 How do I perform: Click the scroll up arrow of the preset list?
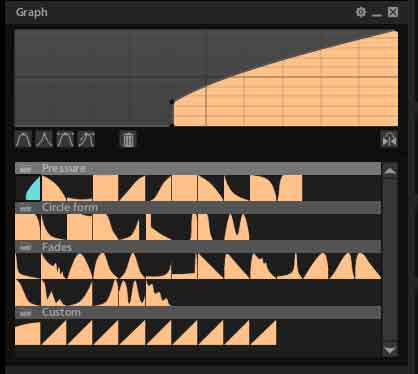pyautogui.click(x=390, y=171)
